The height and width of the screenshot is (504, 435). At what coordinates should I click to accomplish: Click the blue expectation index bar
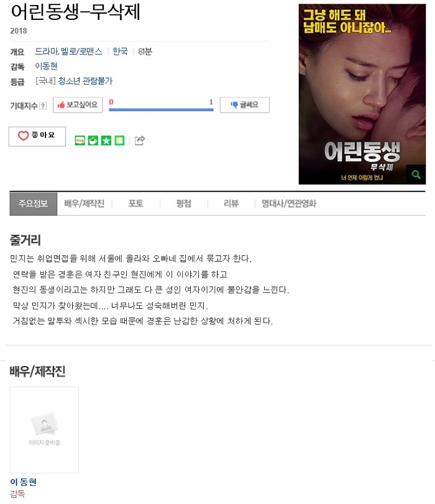click(x=161, y=109)
